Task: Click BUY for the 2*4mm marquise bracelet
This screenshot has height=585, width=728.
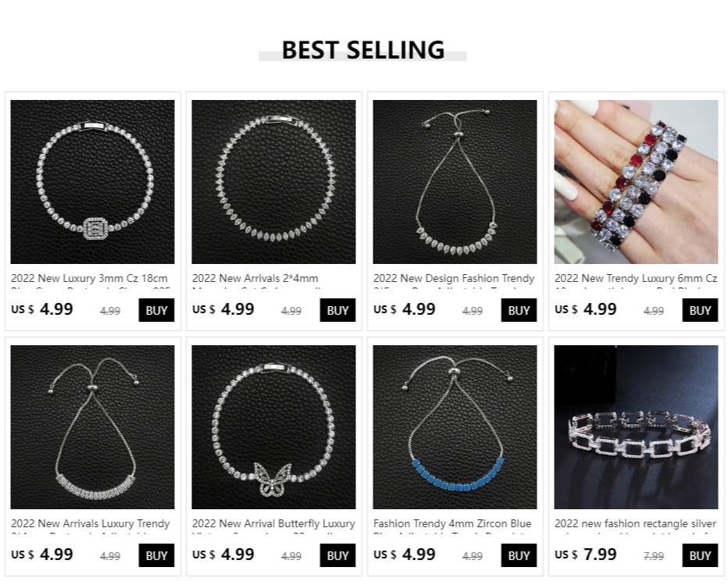Action: point(337,310)
